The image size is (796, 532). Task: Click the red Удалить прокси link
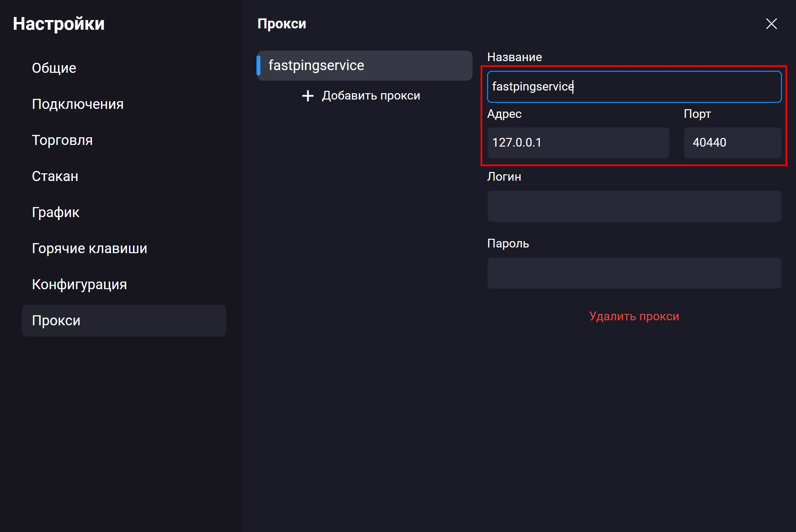[x=634, y=316]
